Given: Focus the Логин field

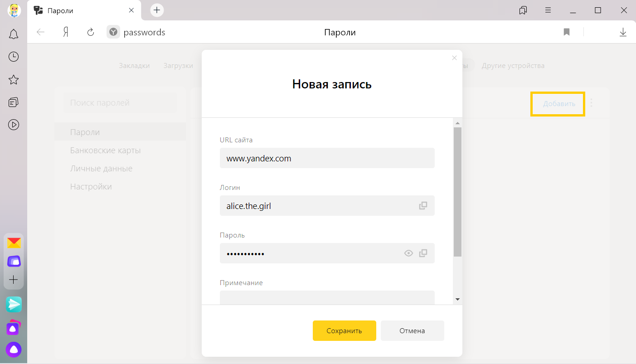Looking at the screenshot, I should (x=327, y=206).
